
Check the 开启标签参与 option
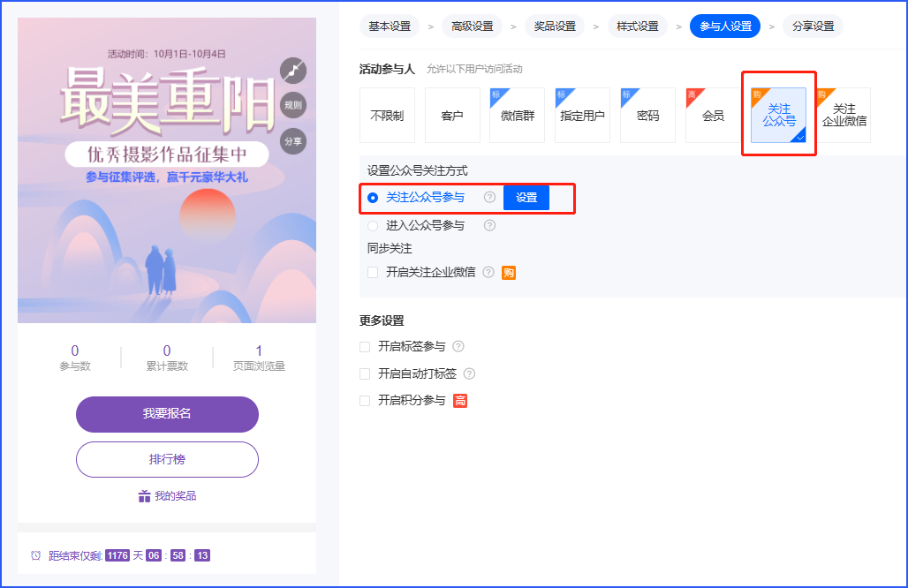365,347
